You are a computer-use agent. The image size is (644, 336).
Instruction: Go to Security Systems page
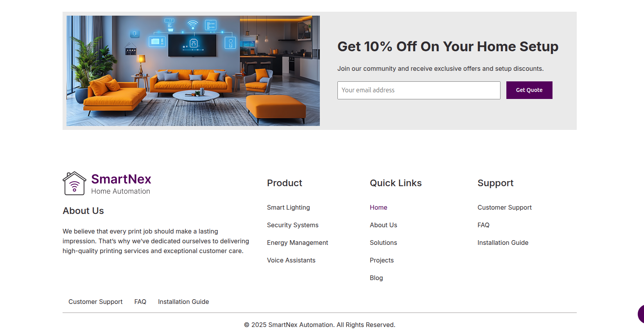tap(292, 225)
